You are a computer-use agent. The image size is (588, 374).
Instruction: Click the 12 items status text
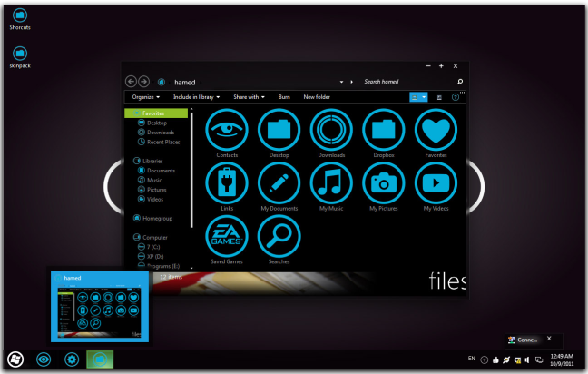point(171,277)
